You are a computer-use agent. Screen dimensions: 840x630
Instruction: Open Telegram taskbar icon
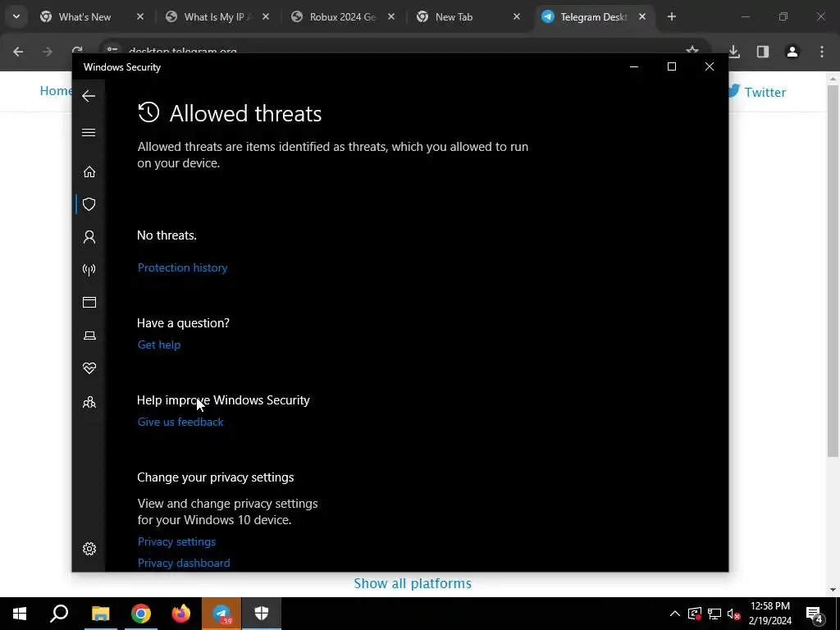click(x=221, y=614)
